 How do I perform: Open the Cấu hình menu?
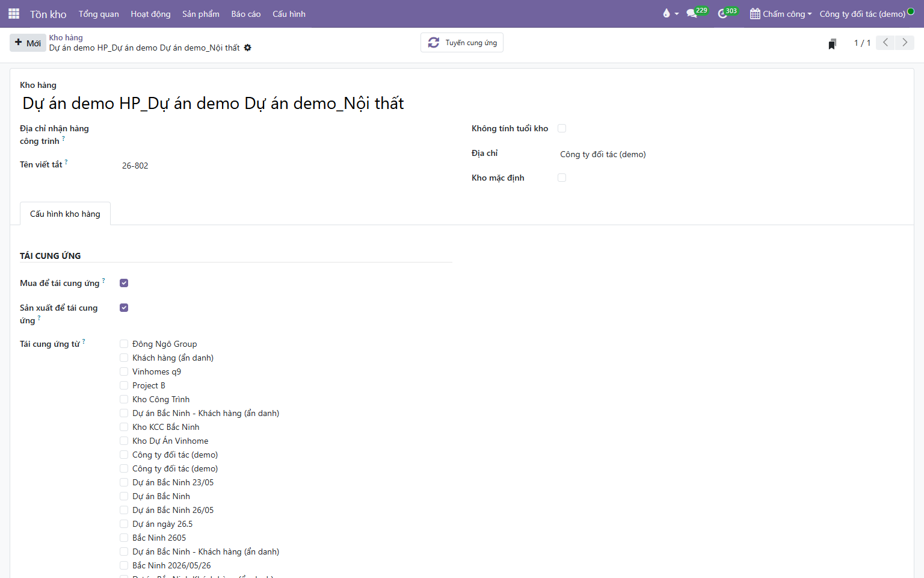[x=289, y=14]
